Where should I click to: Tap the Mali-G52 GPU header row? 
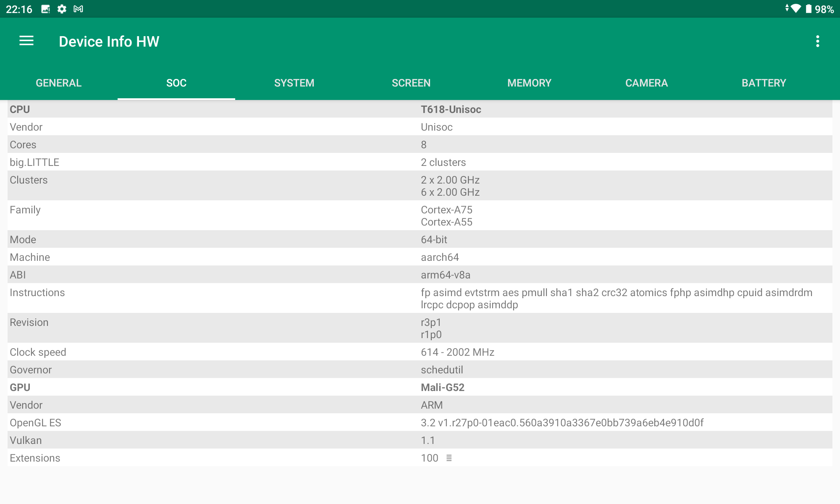(443, 387)
